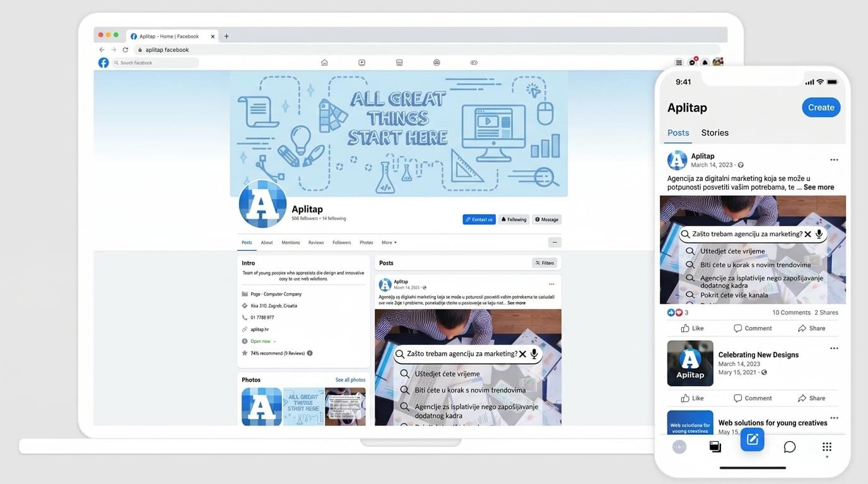Image resolution: width=868 pixels, height=484 pixels.
Task: Like the digitalni marketing post on phone
Action: tap(692, 328)
